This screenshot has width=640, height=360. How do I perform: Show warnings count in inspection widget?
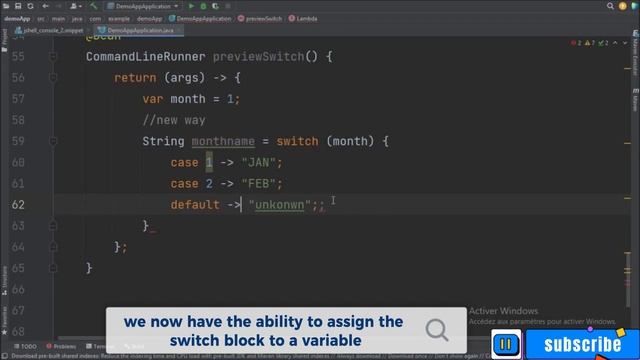click(x=590, y=43)
